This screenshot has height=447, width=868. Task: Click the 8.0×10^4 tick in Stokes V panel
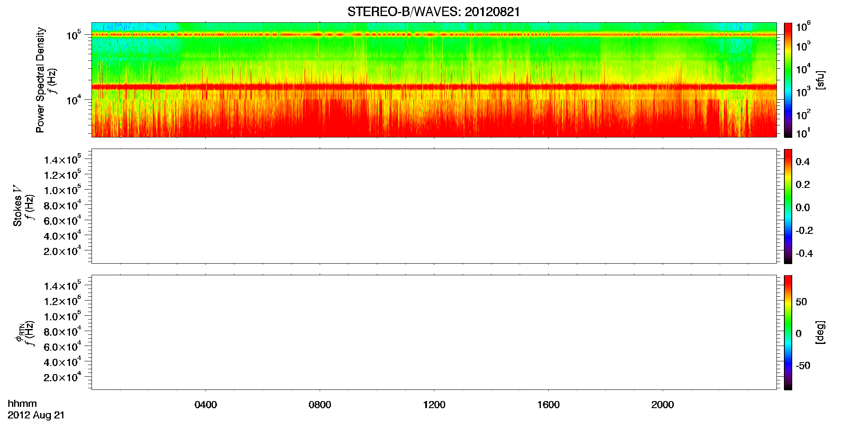[x=63, y=205]
